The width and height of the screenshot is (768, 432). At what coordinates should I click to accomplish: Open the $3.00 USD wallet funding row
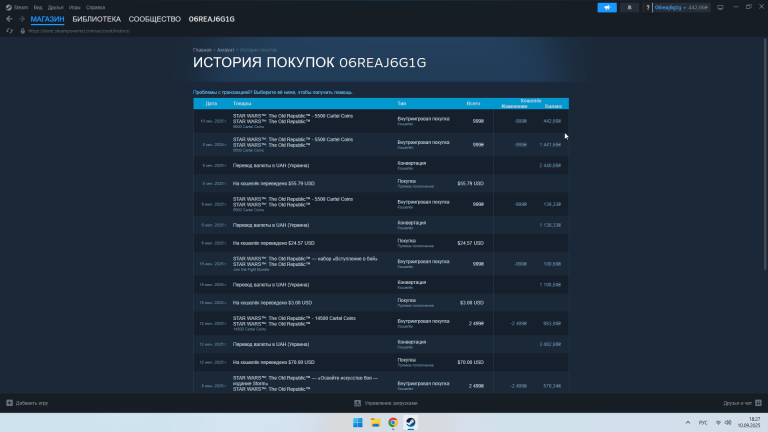pyautogui.click(x=381, y=303)
